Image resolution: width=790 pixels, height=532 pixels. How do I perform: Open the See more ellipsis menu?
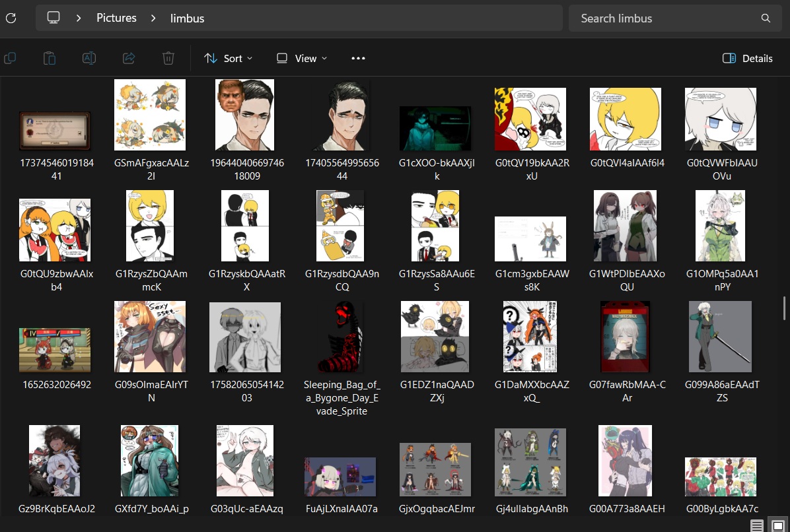(358, 58)
